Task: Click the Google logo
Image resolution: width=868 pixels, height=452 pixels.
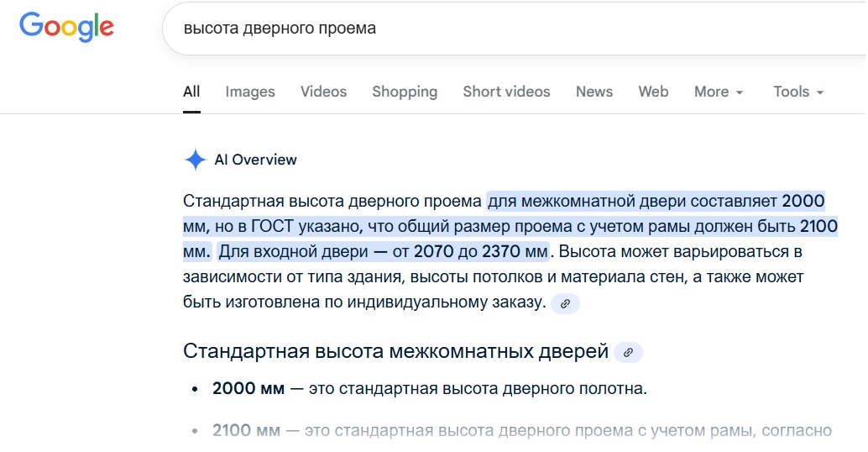Action: (66, 28)
